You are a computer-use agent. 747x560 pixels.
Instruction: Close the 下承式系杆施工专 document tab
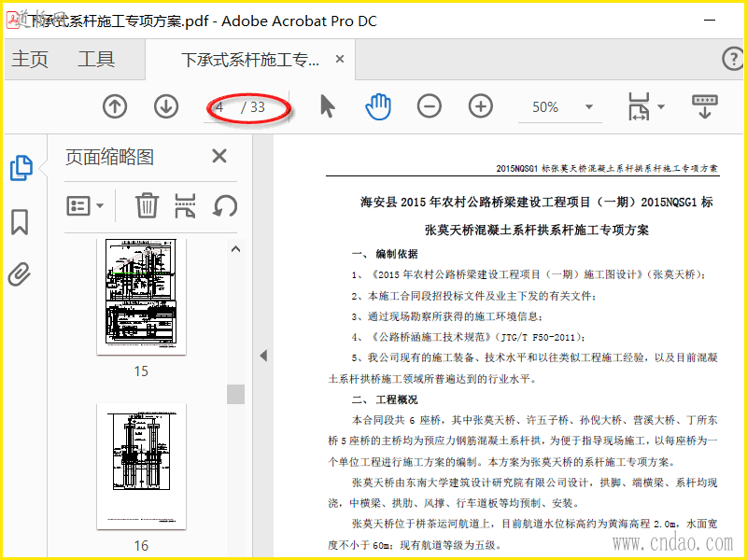(340, 59)
